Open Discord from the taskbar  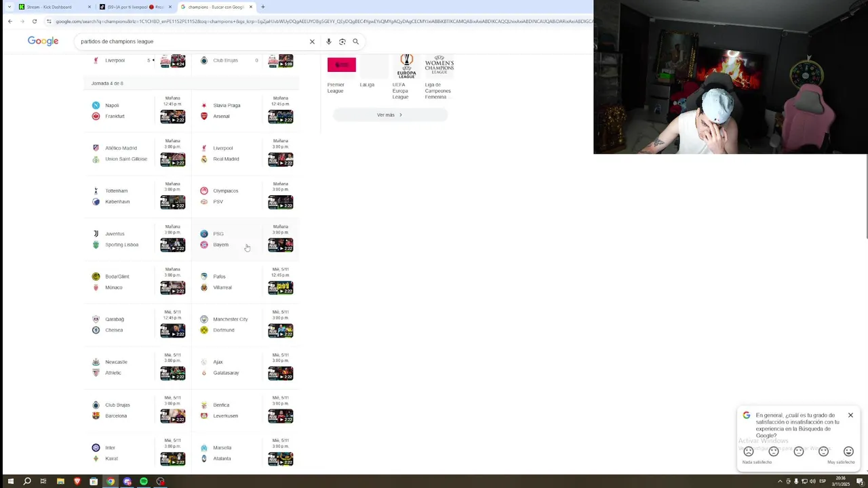(x=127, y=481)
